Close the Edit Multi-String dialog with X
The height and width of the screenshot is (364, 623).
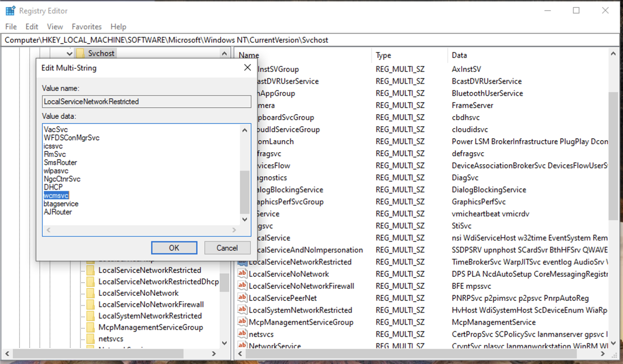click(x=247, y=67)
